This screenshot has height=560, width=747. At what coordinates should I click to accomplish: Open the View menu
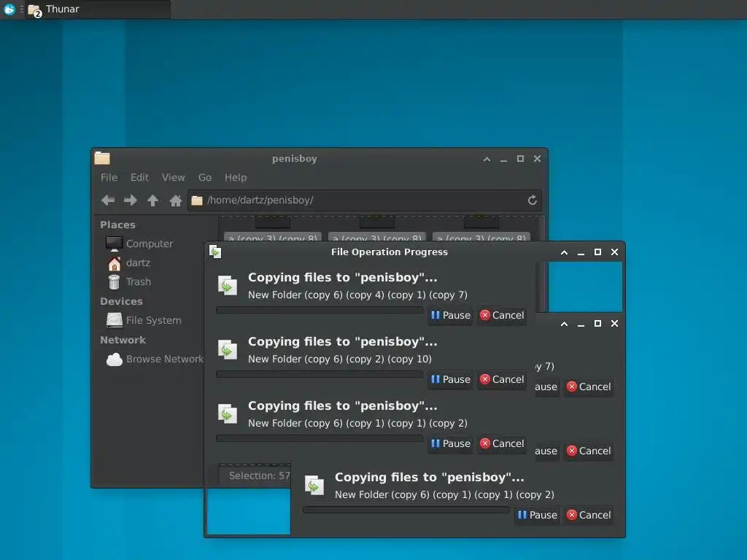tap(173, 178)
